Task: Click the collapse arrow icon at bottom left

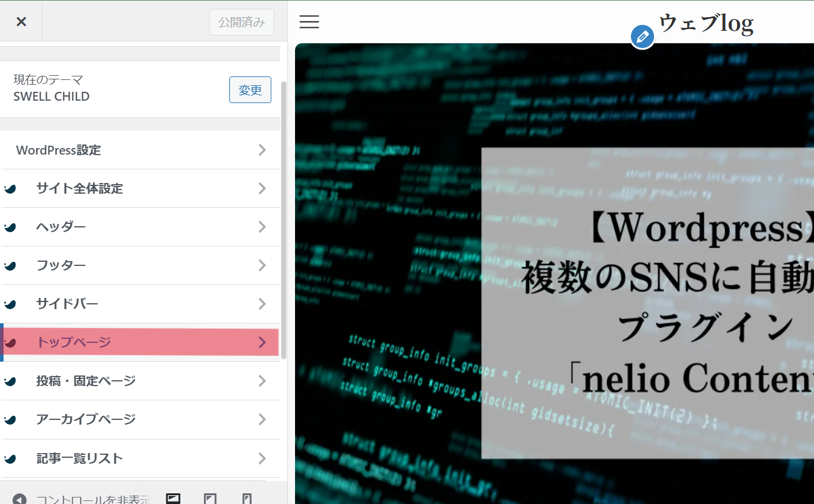Action: click(x=20, y=499)
